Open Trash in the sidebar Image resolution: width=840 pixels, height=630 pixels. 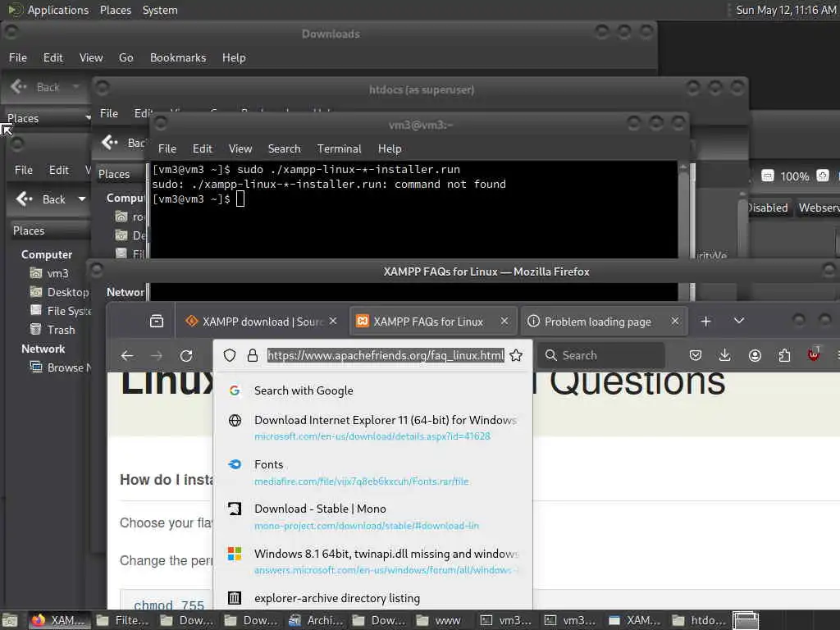pyautogui.click(x=52, y=330)
